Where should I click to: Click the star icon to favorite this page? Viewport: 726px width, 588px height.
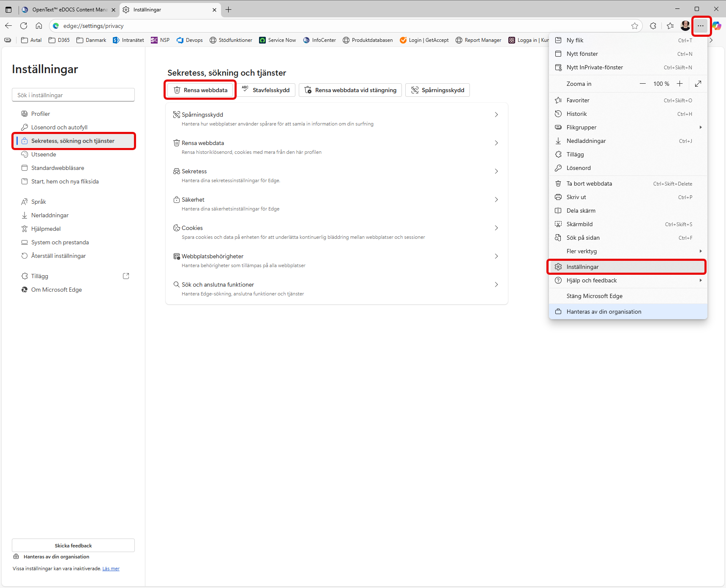pyautogui.click(x=634, y=26)
